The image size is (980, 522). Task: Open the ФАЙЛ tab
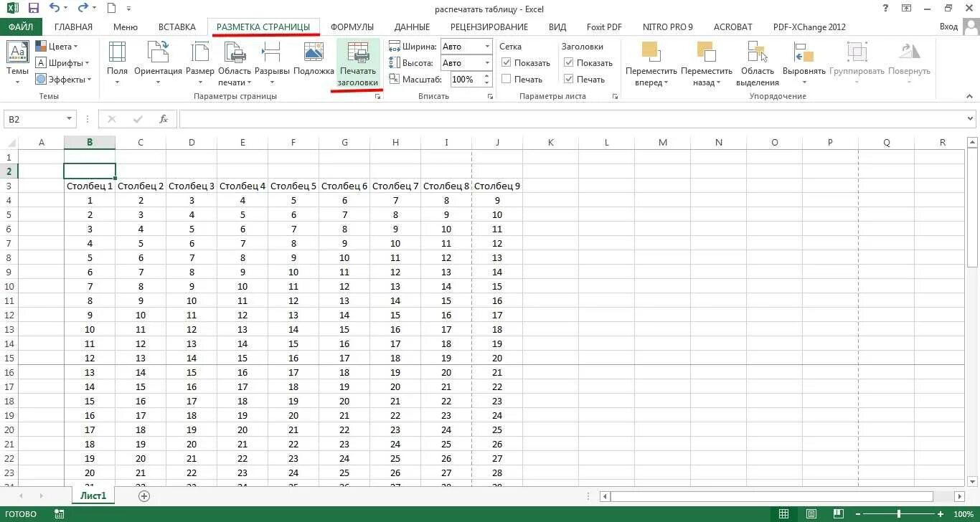(21, 27)
